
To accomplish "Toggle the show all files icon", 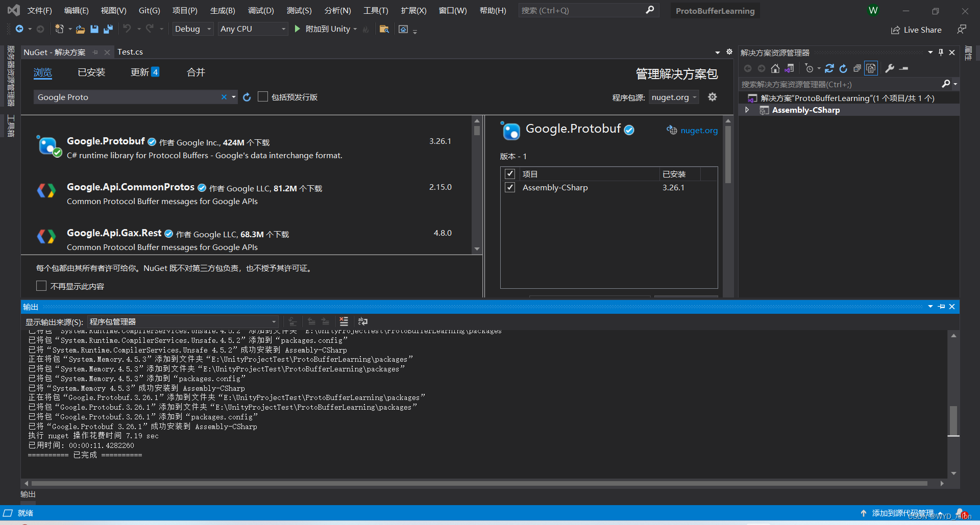I will 871,68.
